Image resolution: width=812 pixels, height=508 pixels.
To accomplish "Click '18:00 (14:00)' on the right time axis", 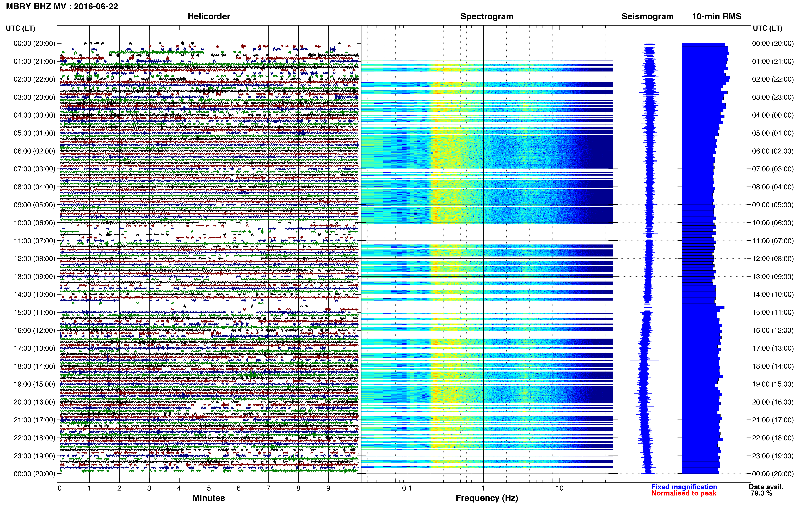I will coord(773,366).
